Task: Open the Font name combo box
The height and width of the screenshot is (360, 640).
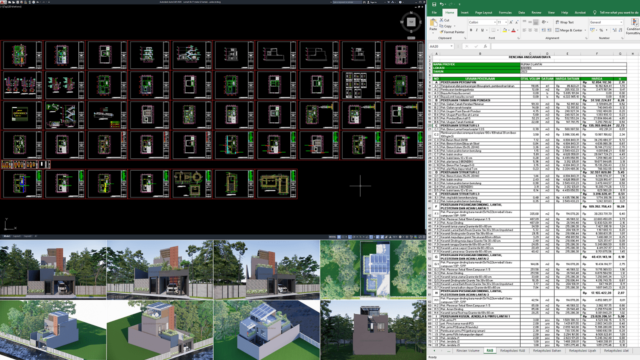Action: (x=482, y=22)
